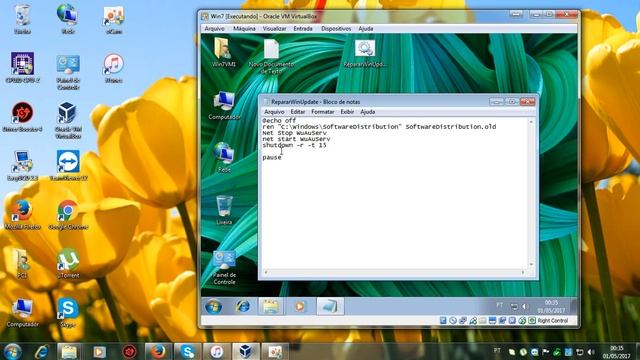Click host taskbar volume icon
This screenshot has height=360, width=640.
[591, 352]
